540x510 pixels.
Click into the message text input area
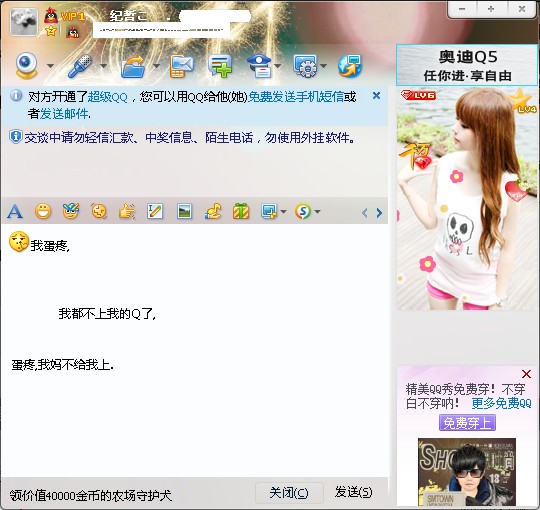click(195, 350)
